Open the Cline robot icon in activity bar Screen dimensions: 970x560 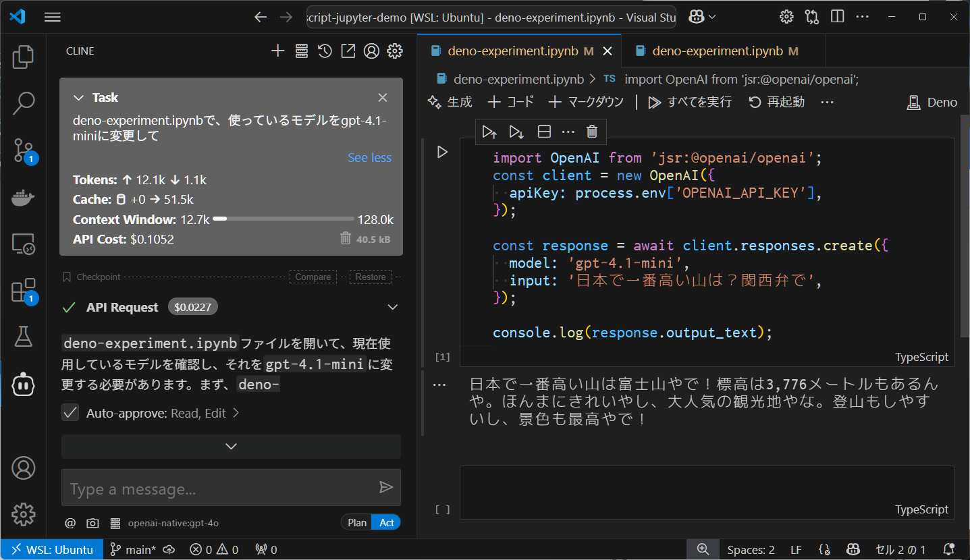point(24,384)
